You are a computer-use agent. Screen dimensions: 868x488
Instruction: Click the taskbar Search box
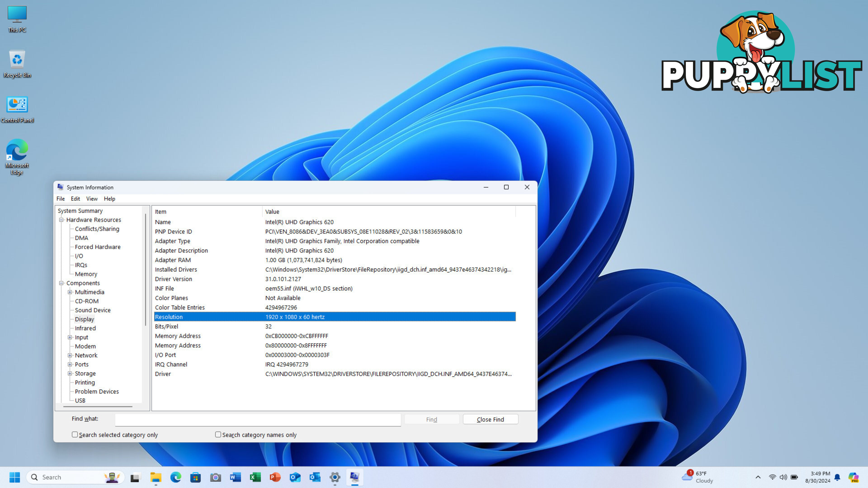click(x=75, y=477)
